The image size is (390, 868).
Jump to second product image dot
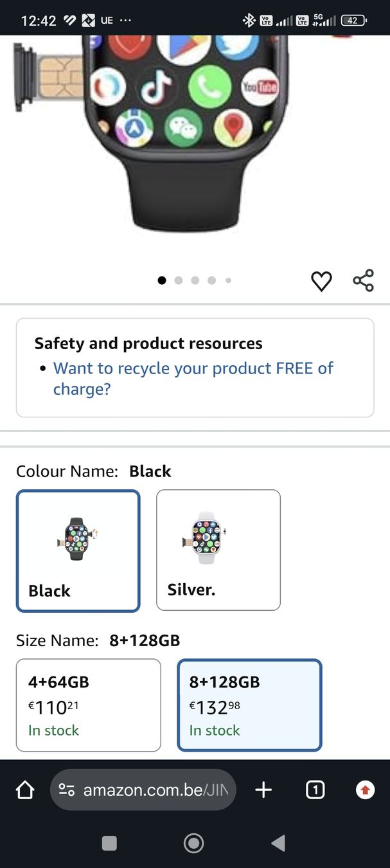[x=179, y=280]
